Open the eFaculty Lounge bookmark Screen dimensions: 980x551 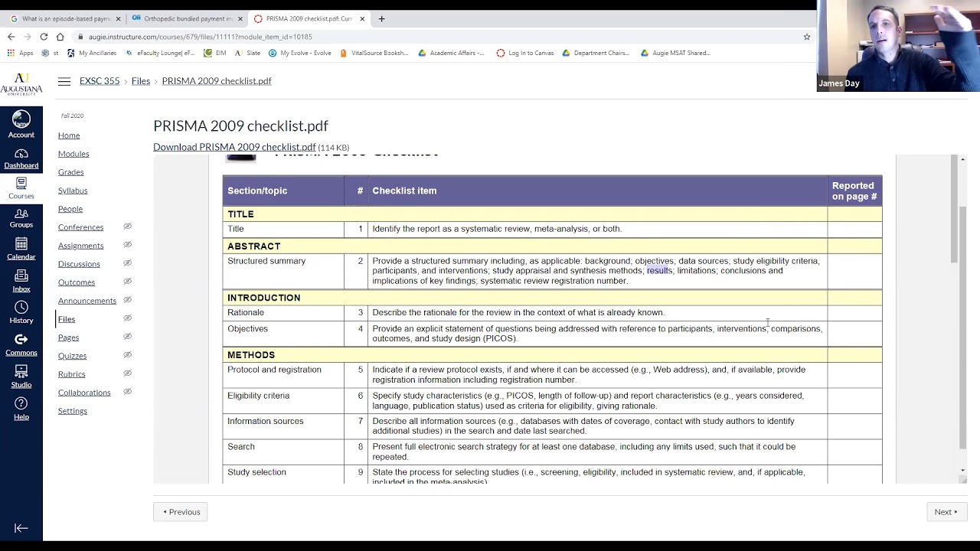point(160,53)
